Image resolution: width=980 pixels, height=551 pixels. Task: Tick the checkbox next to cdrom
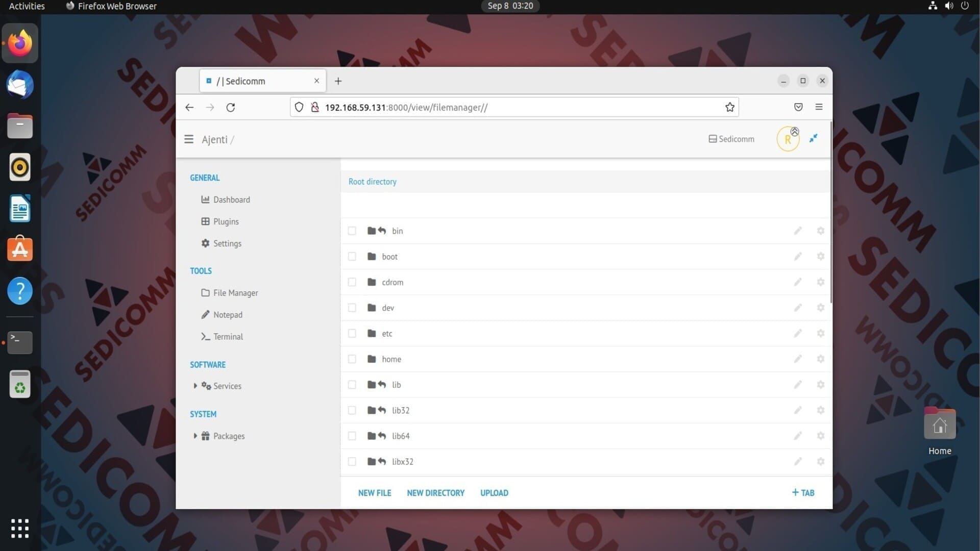point(352,282)
